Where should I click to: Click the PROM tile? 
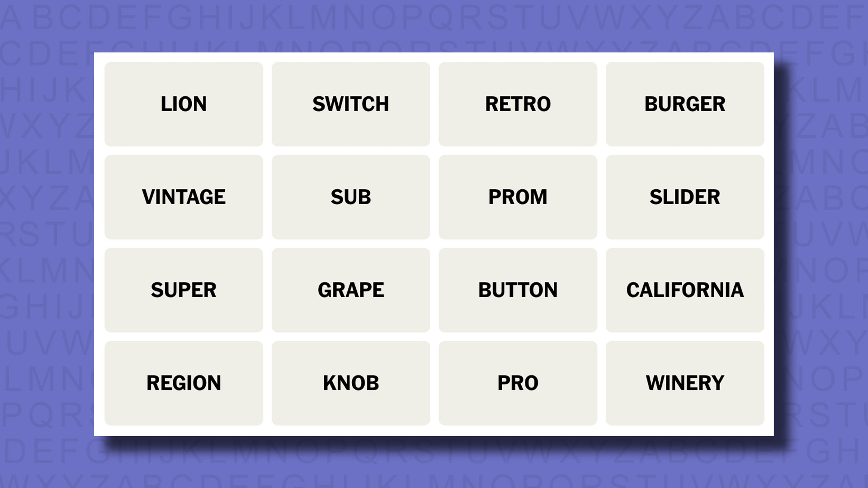click(518, 197)
